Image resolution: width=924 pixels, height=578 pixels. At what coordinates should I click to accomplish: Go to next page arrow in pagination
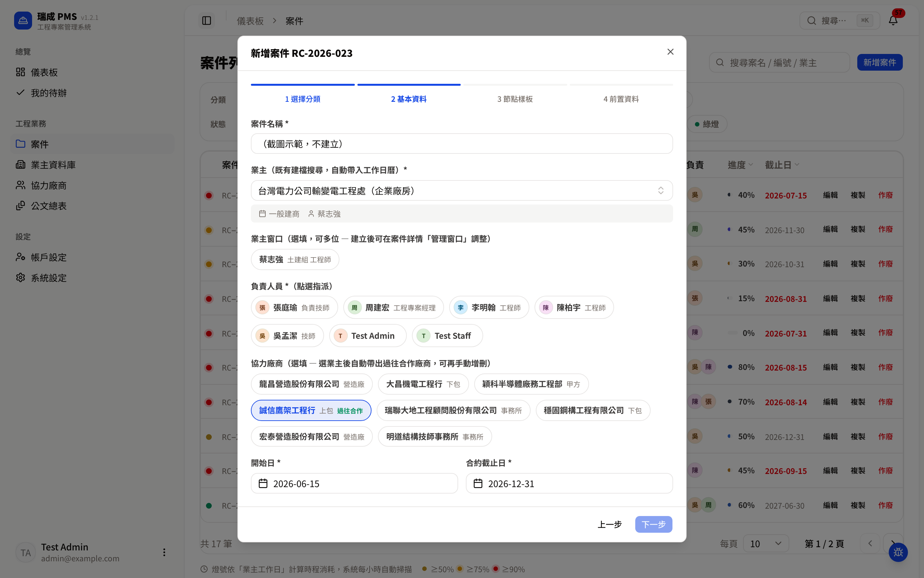coord(893,543)
